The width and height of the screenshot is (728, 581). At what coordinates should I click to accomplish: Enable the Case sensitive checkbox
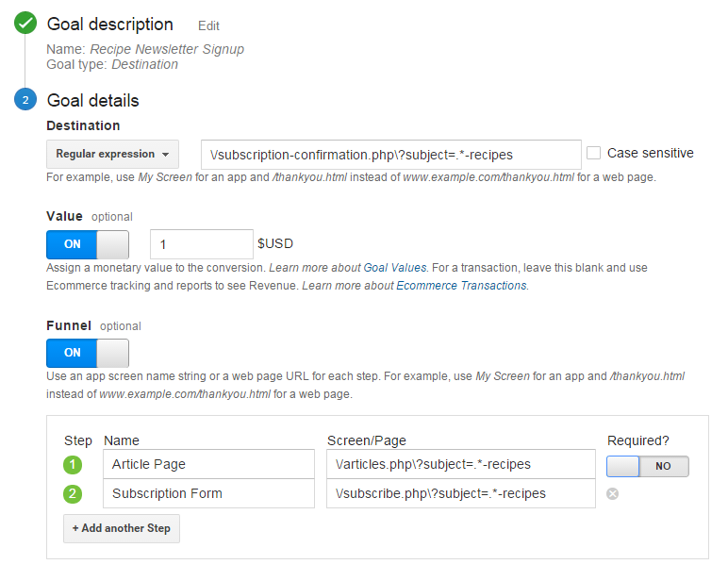click(x=593, y=153)
